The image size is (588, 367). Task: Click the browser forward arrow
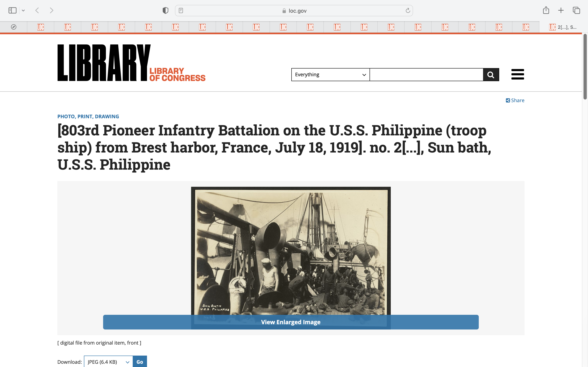click(x=51, y=10)
